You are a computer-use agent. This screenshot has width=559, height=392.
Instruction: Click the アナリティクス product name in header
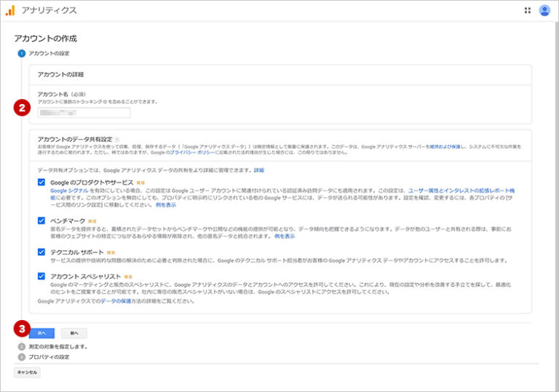click(x=49, y=10)
